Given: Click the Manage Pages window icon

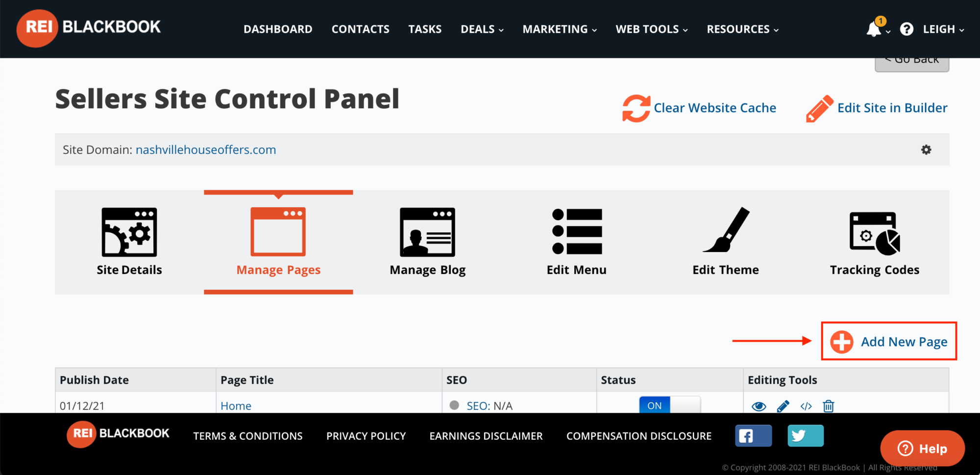Looking at the screenshot, I should (x=278, y=232).
